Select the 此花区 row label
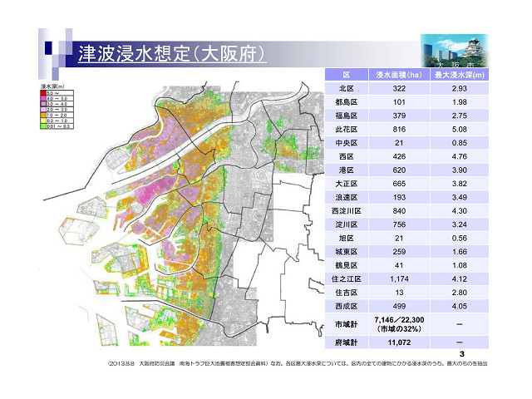 [x=347, y=129]
